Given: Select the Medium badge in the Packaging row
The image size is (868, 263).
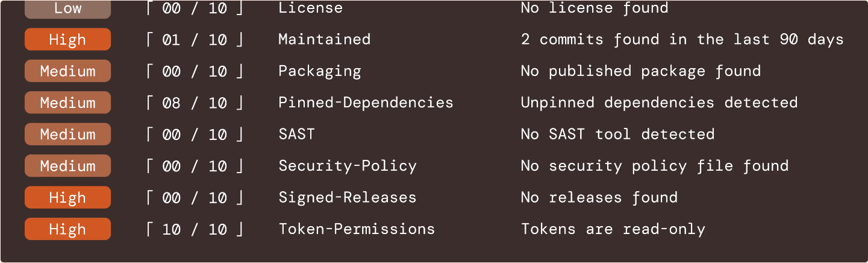Looking at the screenshot, I should (67, 71).
